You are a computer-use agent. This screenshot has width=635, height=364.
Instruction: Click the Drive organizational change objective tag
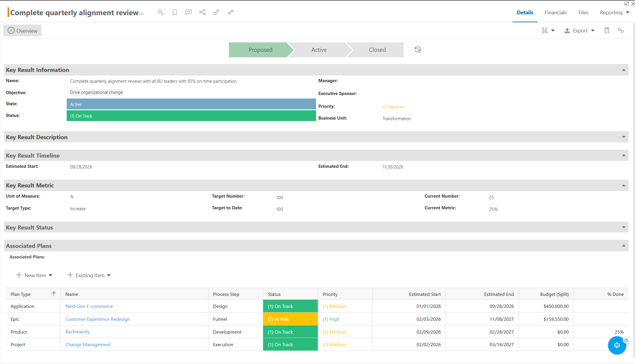coord(96,92)
